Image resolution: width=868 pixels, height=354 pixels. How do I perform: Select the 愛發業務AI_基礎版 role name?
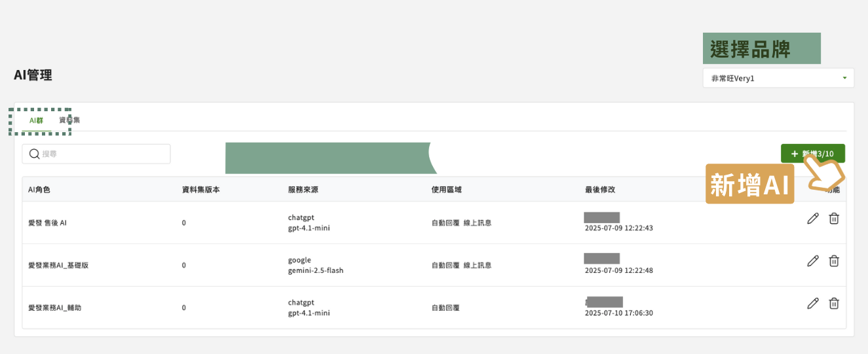tap(58, 265)
